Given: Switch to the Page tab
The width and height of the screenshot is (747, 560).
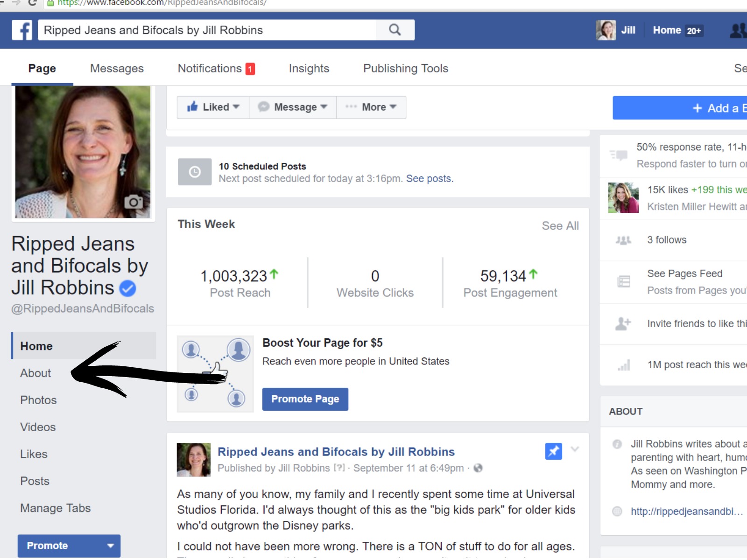Looking at the screenshot, I should point(42,69).
